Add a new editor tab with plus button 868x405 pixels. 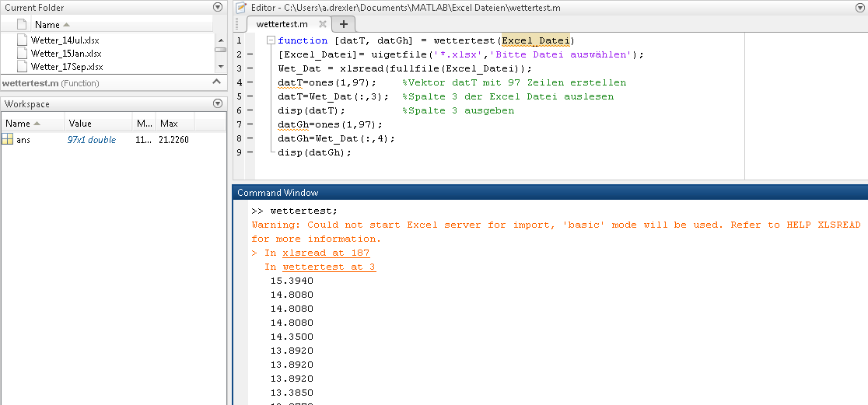344,23
